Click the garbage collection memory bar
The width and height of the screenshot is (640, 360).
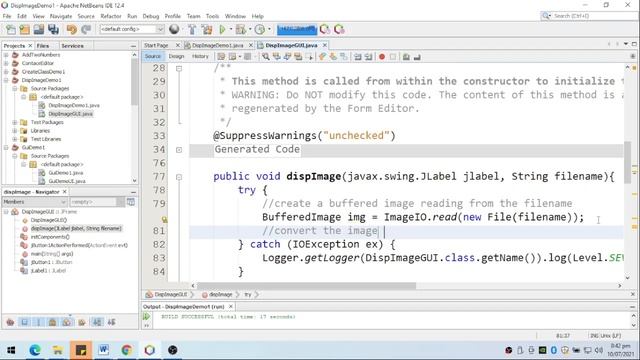pos(297,29)
